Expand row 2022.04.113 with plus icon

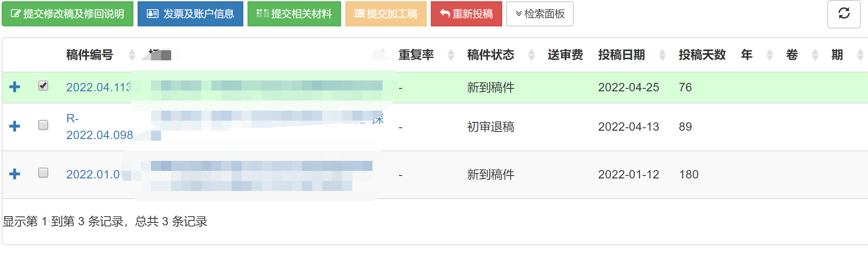pos(15,87)
